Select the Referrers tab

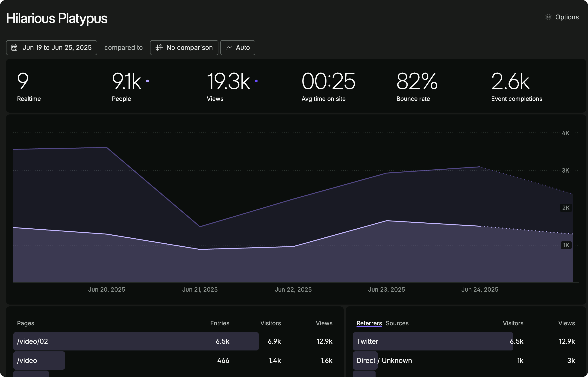click(369, 323)
